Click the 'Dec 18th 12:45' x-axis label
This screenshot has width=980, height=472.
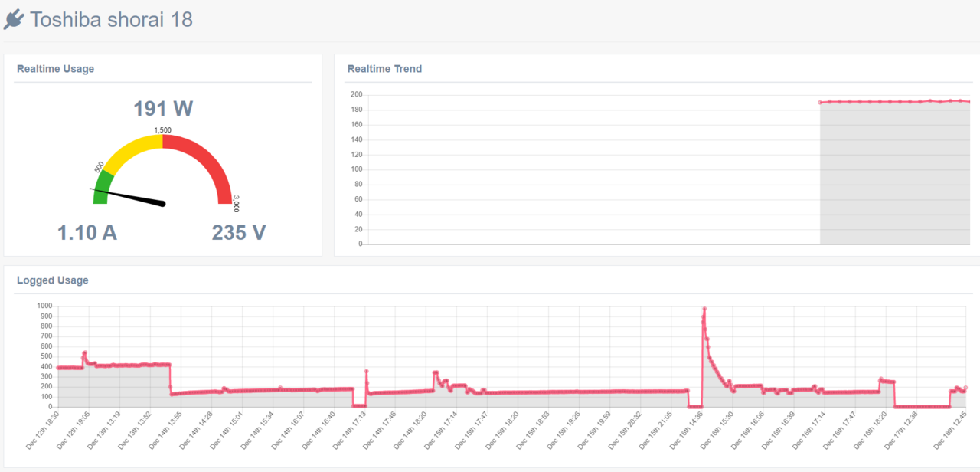click(949, 431)
